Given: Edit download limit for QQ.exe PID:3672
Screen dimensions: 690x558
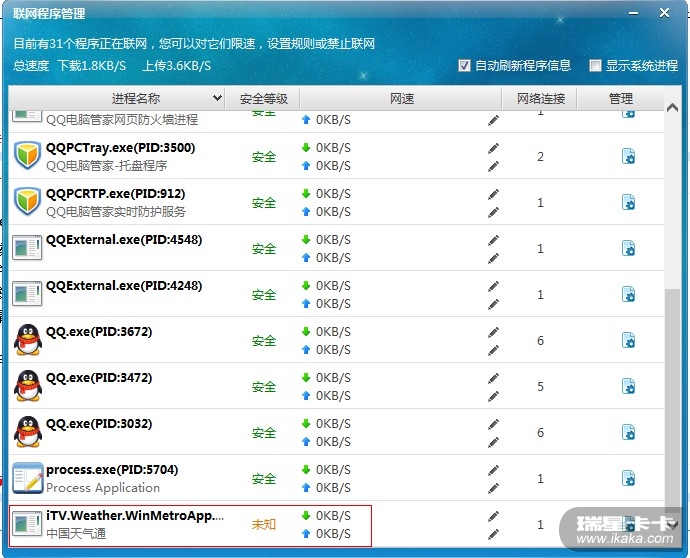Looking at the screenshot, I should 493,332.
